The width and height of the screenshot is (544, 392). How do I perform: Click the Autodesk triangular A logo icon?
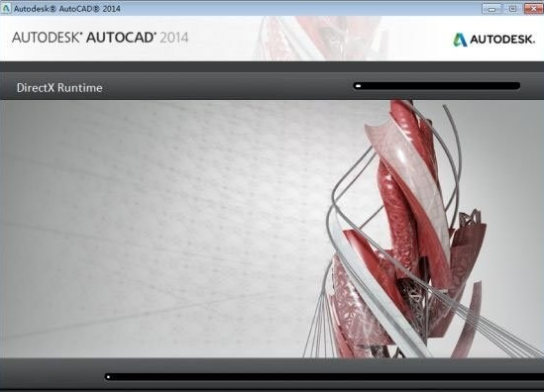(x=460, y=40)
